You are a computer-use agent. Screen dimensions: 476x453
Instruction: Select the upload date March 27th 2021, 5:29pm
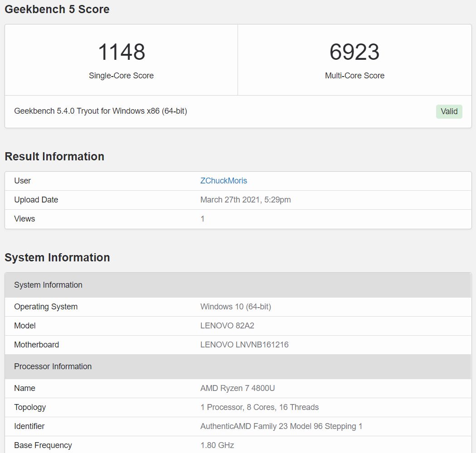coord(245,200)
